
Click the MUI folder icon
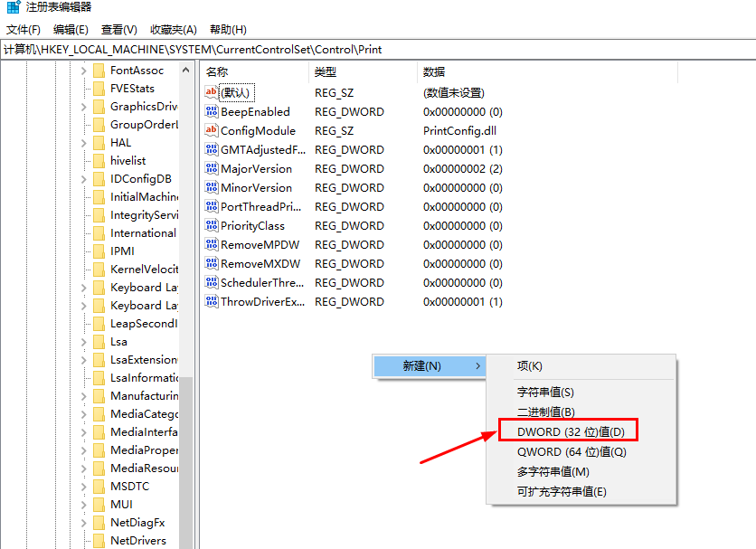pyautogui.click(x=99, y=504)
